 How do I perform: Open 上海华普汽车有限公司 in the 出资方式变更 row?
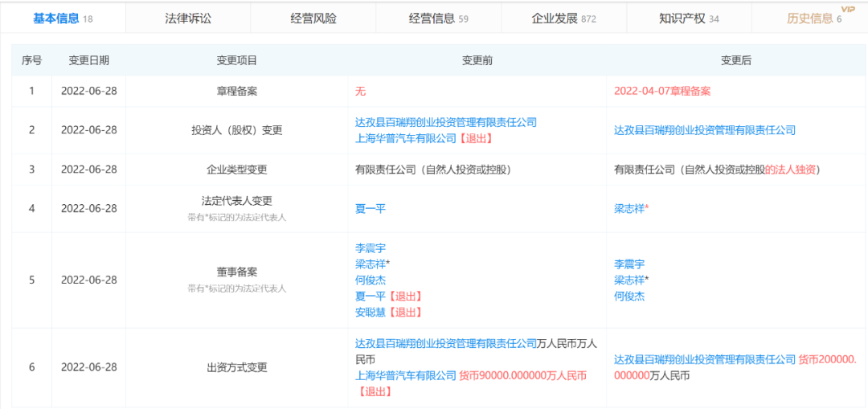406,376
